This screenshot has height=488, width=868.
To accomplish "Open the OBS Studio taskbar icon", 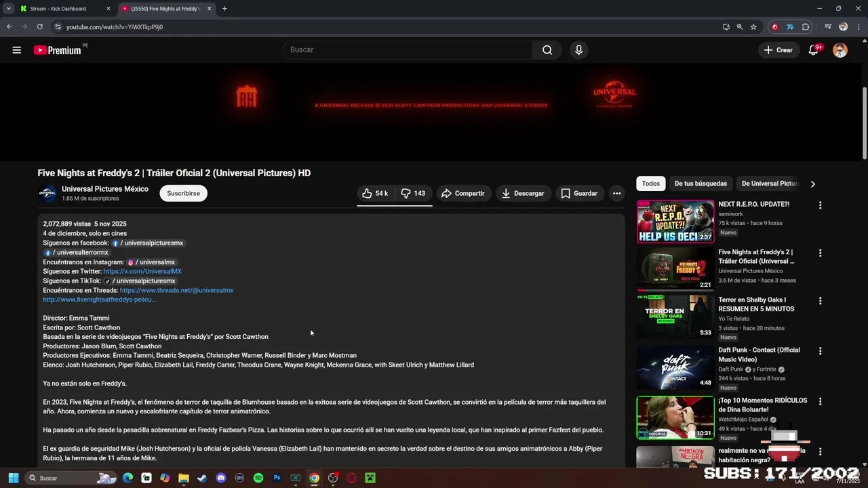I will coord(333,478).
